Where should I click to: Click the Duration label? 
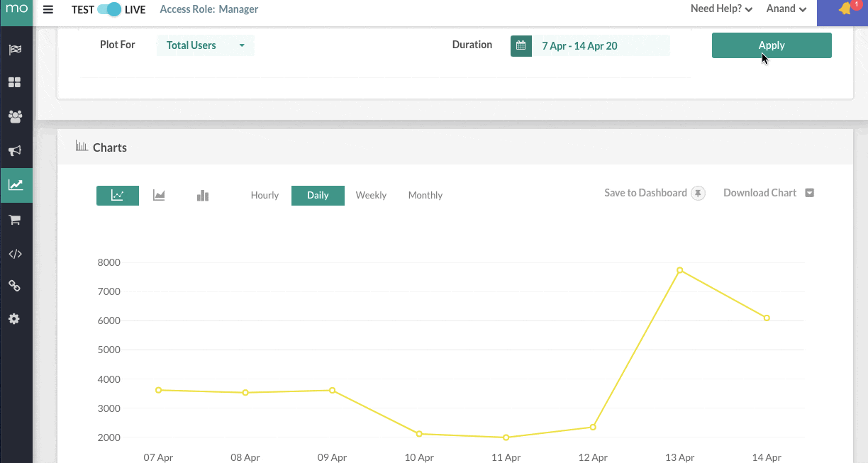click(472, 45)
